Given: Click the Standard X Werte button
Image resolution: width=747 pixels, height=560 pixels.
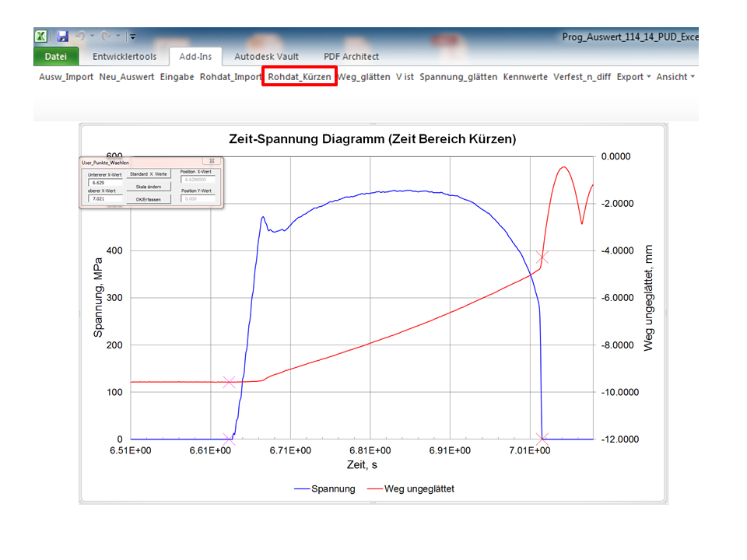Looking at the screenshot, I should (x=149, y=174).
